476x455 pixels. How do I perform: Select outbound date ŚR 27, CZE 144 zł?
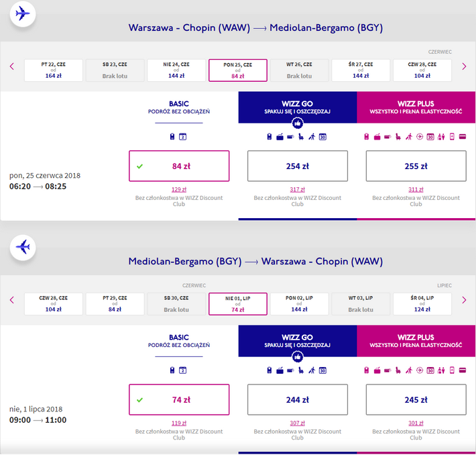pos(361,70)
